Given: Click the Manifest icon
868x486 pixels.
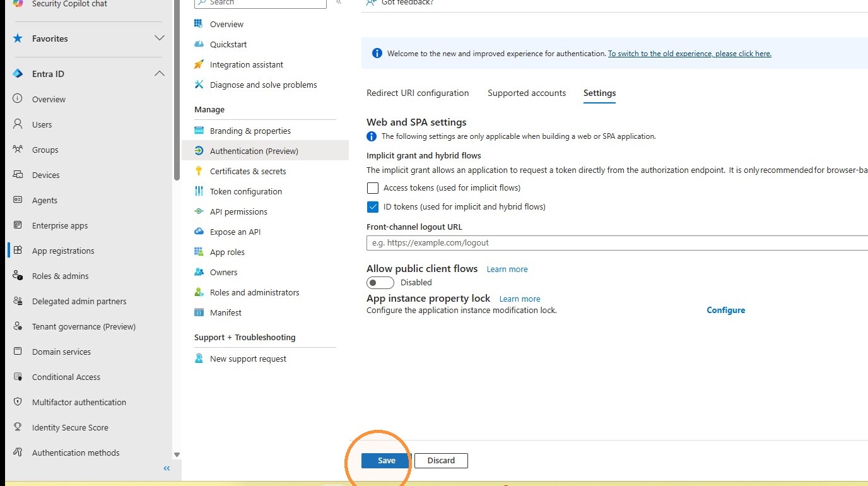Looking at the screenshot, I should (x=199, y=312).
